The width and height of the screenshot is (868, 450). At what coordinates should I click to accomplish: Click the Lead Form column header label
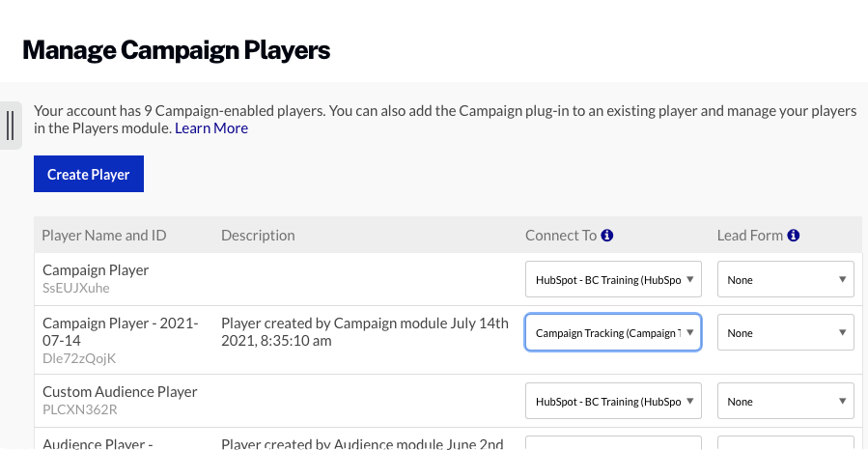click(750, 236)
